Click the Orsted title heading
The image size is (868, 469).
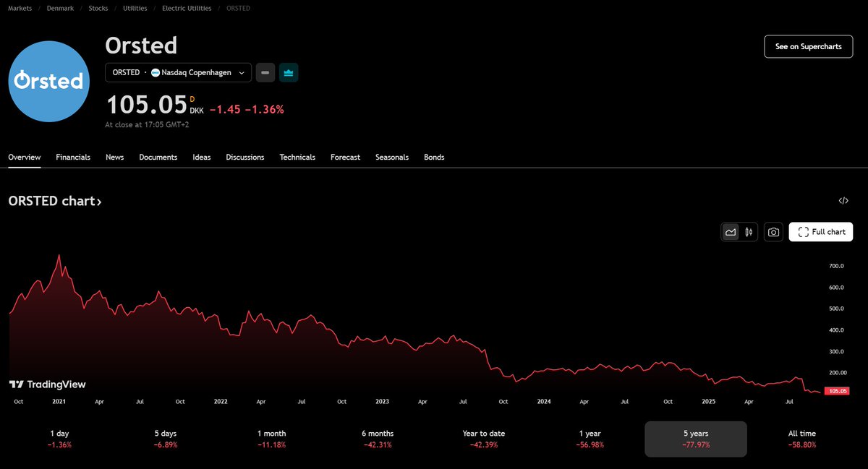(141, 46)
